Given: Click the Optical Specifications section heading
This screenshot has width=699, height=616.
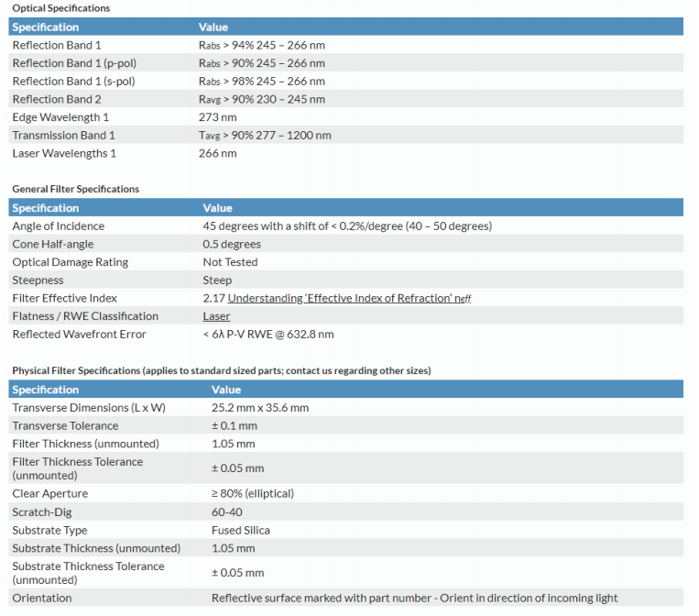Looking at the screenshot, I should pos(60,8).
